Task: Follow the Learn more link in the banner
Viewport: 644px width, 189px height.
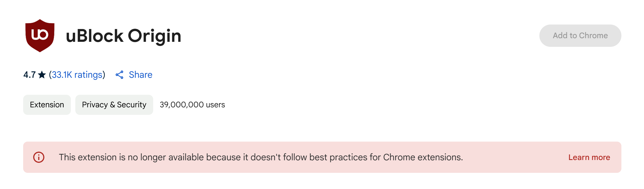Action: [x=589, y=157]
